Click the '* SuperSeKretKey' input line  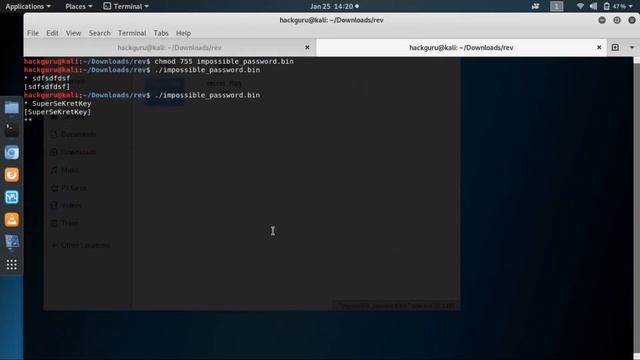coord(58,103)
